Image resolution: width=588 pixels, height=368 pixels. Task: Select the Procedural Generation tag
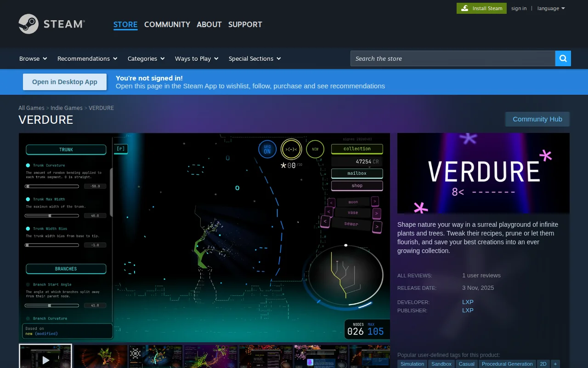click(x=507, y=364)
